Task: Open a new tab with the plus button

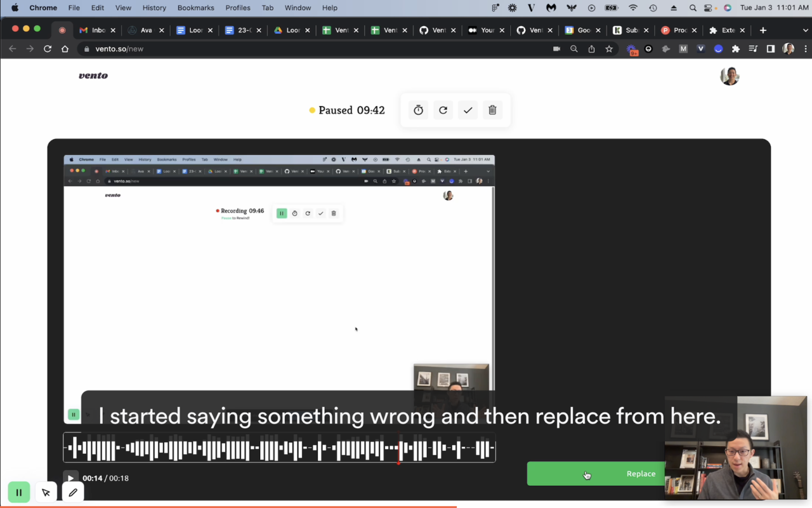Action: pyautogui.click(x=763, y=30)
